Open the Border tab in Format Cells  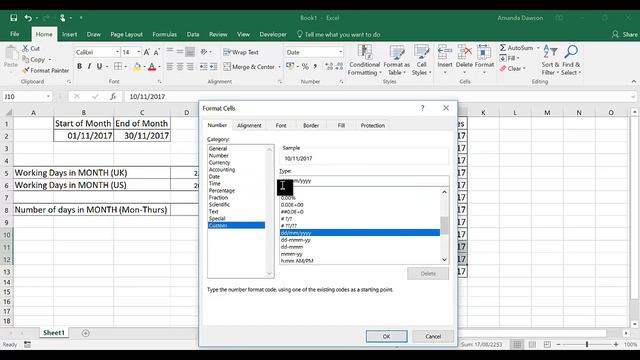(x=311, y=125)
